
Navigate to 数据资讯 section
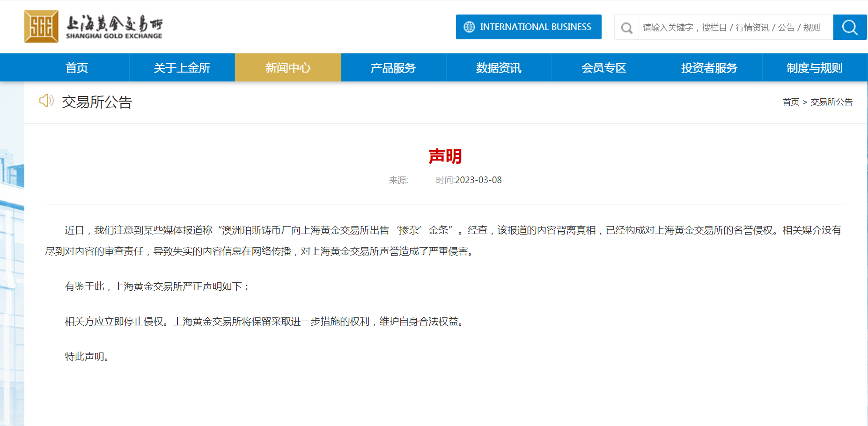tap(499, 68)
